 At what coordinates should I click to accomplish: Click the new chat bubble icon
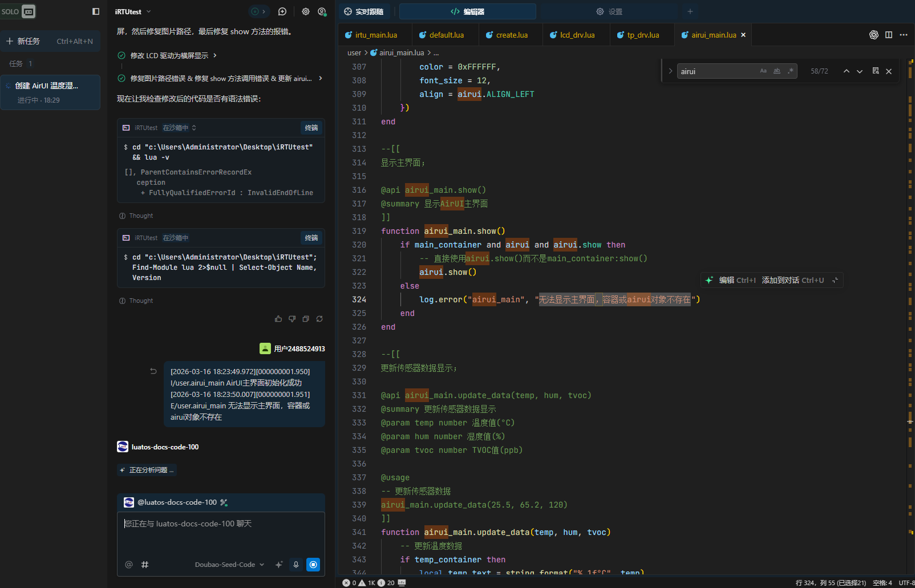point(282,11)
